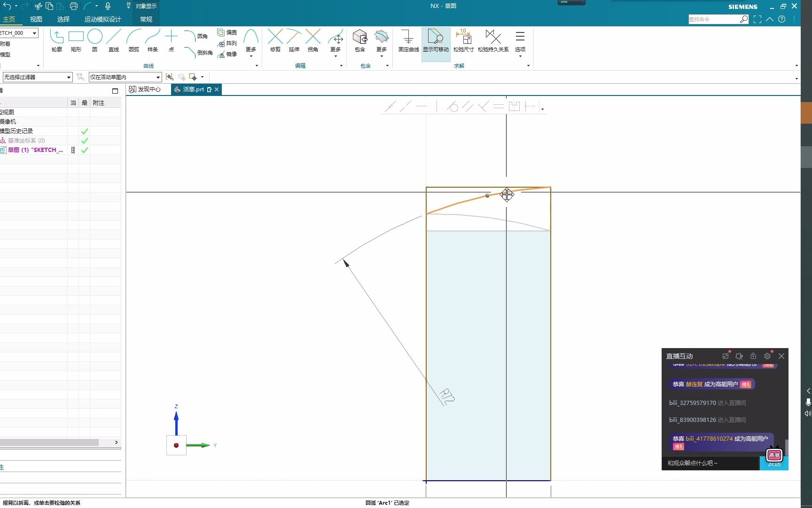Screen dimensions: 812x508
Task: Apply the coincident constraint in floating toolbar
Action: [390, 107]
